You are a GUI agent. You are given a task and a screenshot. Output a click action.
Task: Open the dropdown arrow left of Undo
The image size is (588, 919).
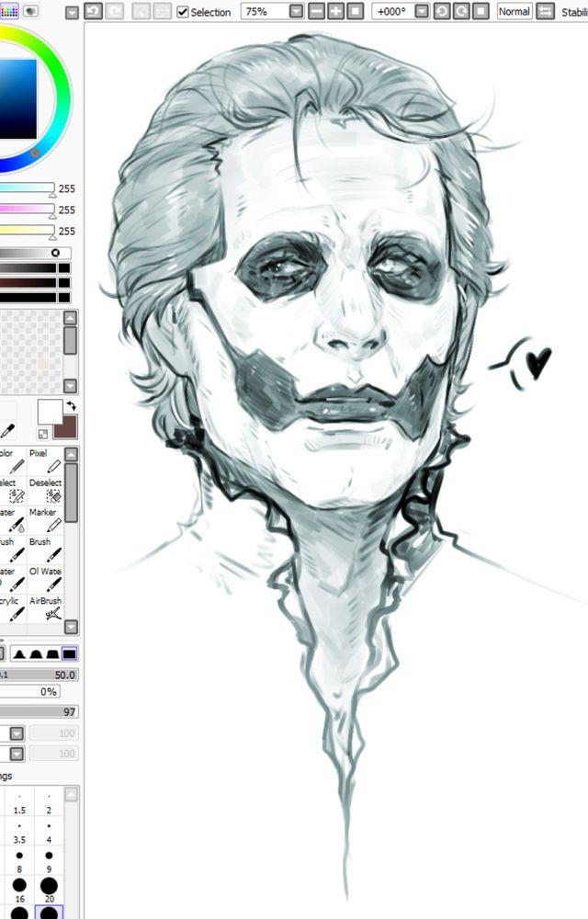point(72,12)
